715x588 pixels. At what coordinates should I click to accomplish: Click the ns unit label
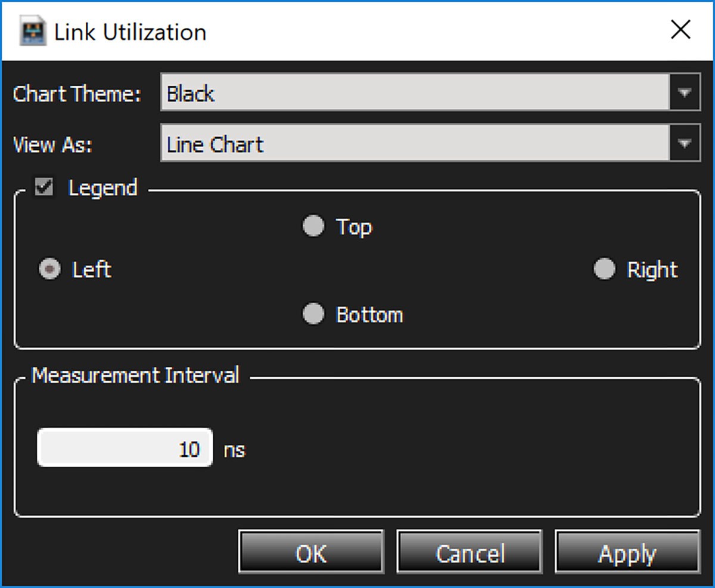point(235,450)
